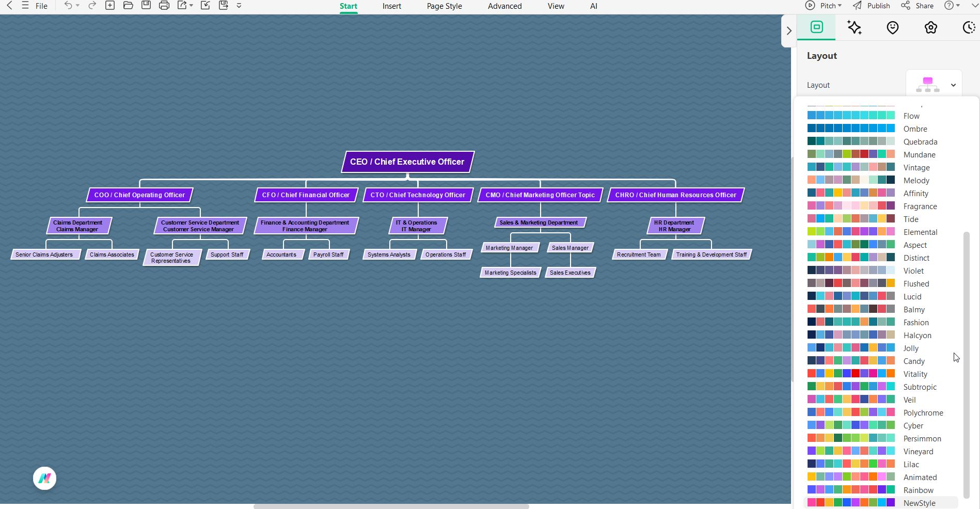Collapse the right sidebar with the chevron

point(789,31)
